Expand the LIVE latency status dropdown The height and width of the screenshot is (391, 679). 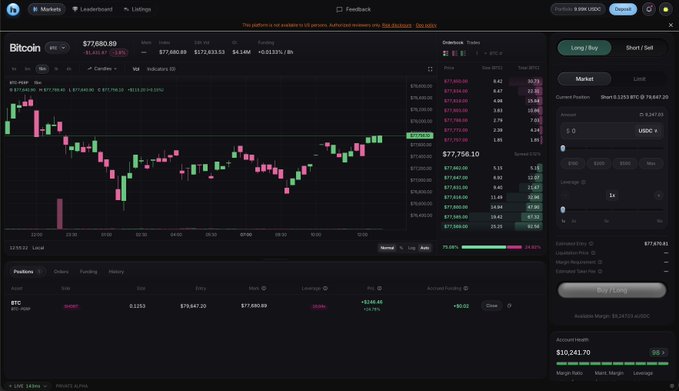(x=27, y=386)
